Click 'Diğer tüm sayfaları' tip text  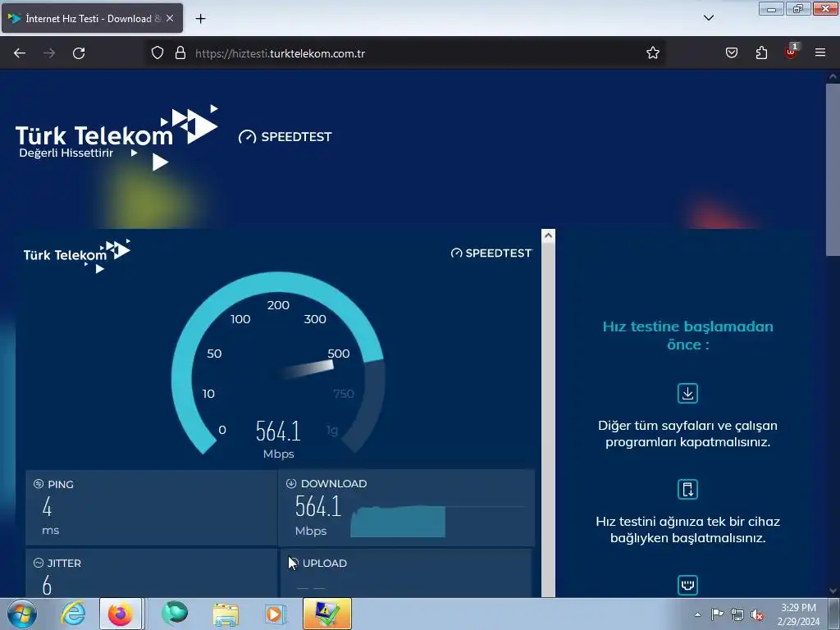[x=688, y=434]
